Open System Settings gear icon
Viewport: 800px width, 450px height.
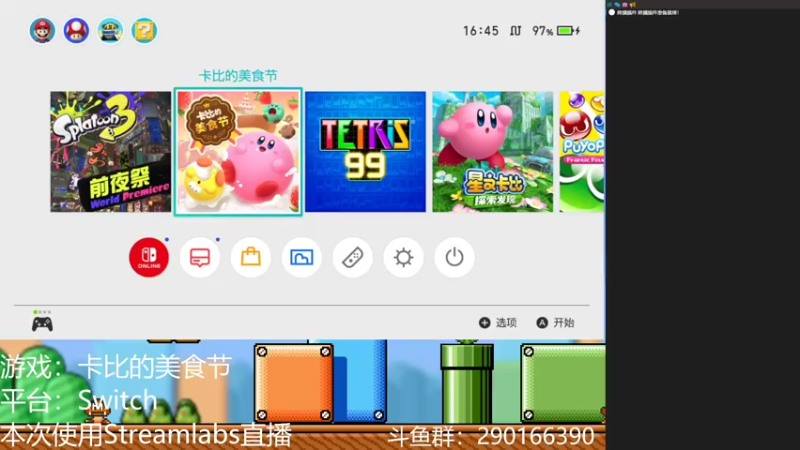point(404,257)
